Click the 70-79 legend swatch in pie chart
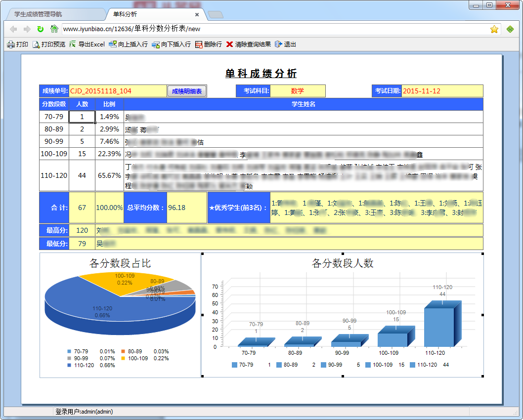Image resolution: width=523 pixels, height=420 pixels. [x=69, y=351]
